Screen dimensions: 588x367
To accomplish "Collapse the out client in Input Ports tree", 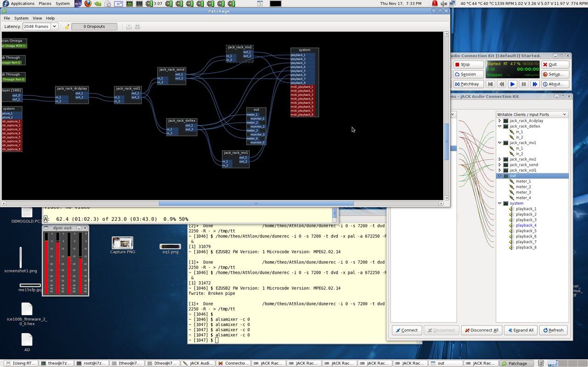I will pyautogui.click(x=500, y=176).
